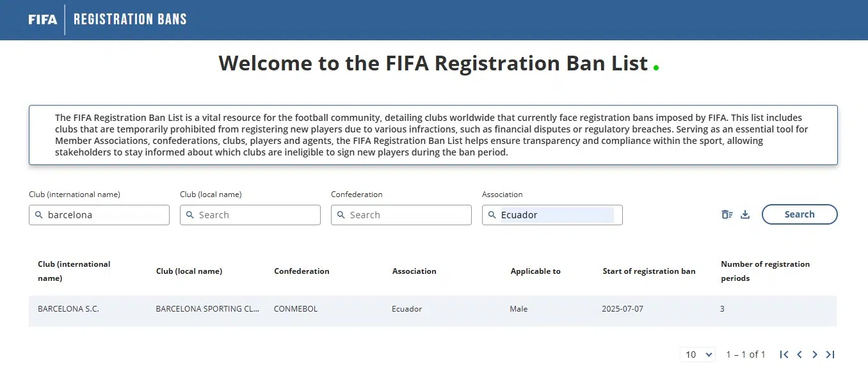868x382 pixels.
Task: Jump to last results page
Action: click(x=830, y=354)
